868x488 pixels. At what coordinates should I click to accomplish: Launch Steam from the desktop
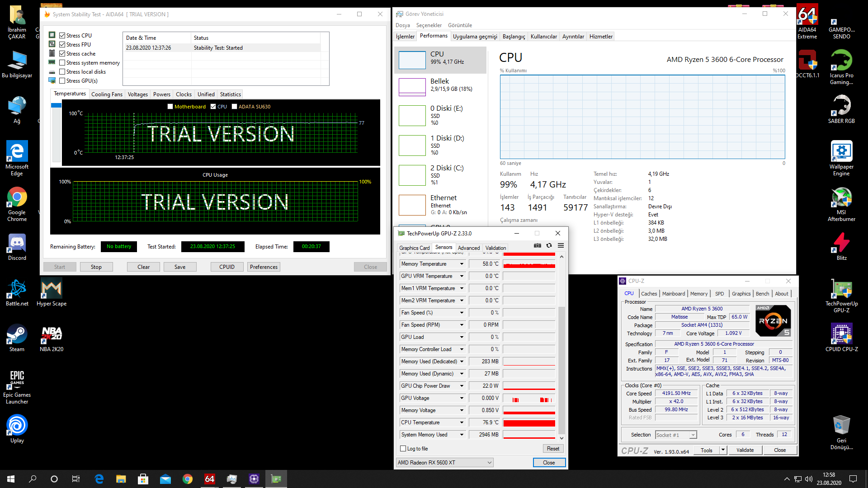pos(17,338)
